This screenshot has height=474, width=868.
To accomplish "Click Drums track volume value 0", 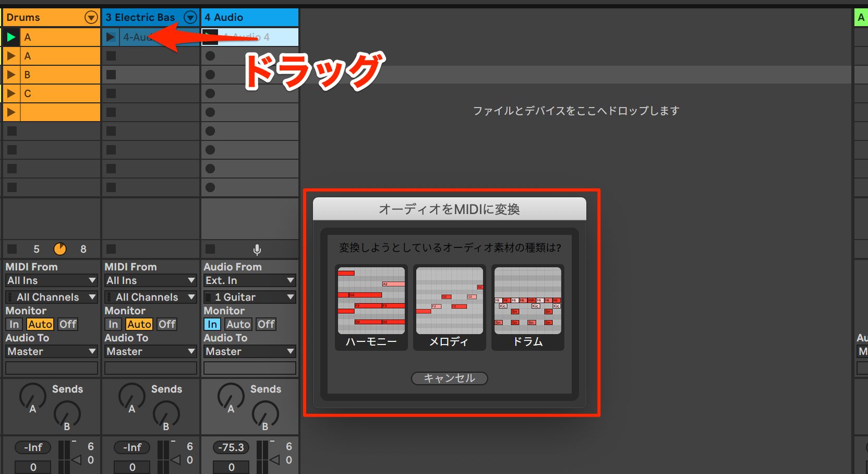I will pos(33,467).
